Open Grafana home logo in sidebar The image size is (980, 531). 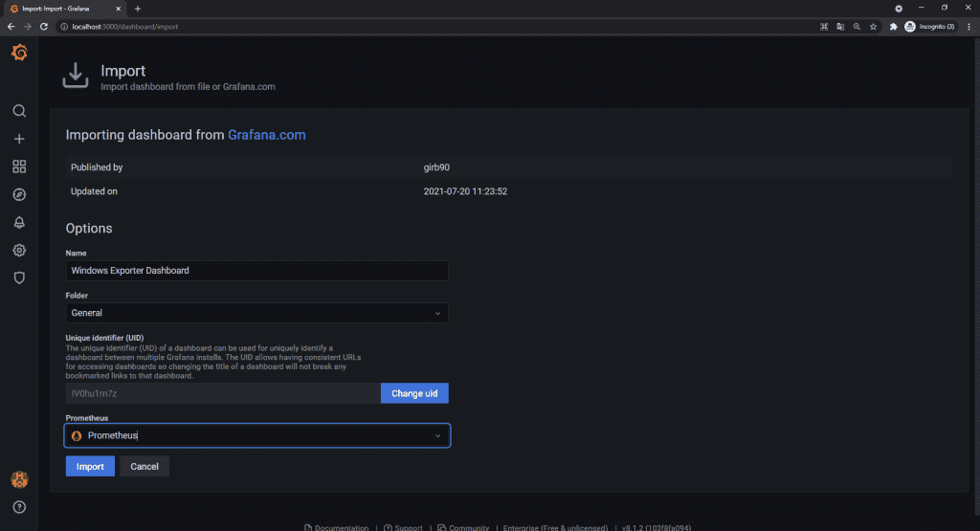pyautogui.click(x=19, y=53)
